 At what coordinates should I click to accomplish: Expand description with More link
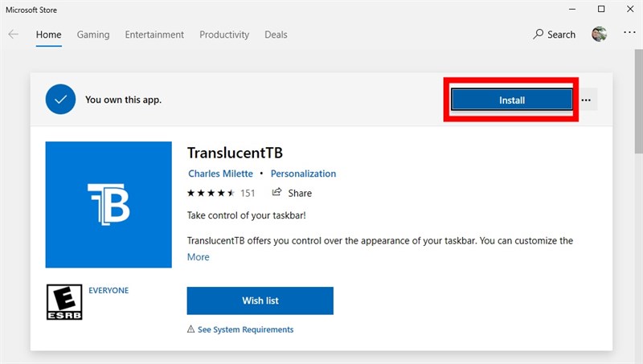tap(198, 257)
